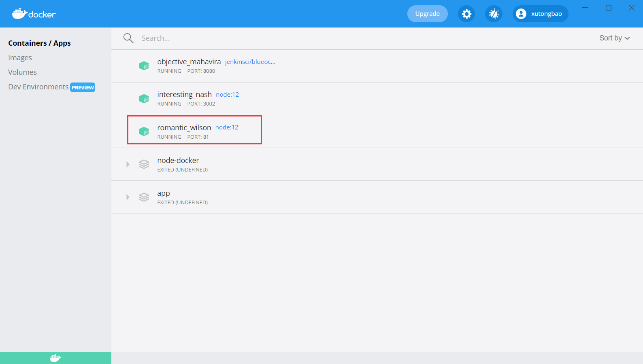
Task: Click the node-docker stack icon
Action: pos(144,164)
